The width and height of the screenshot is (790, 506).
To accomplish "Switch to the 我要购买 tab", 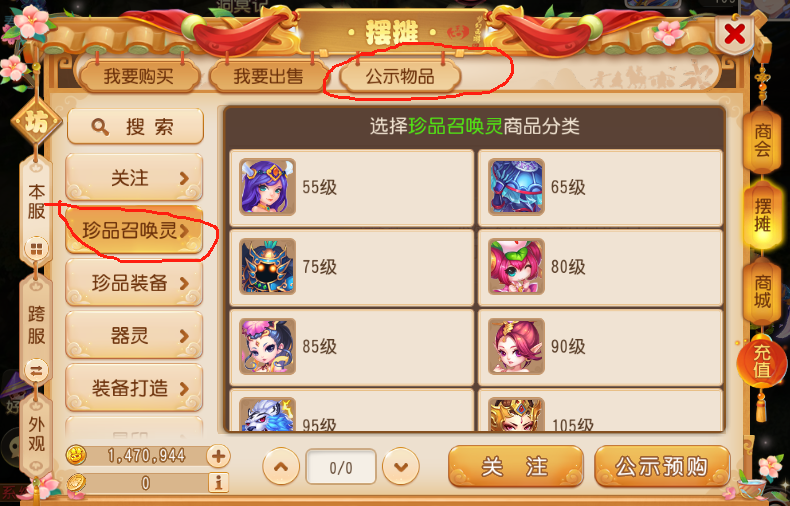I will 139,77.
